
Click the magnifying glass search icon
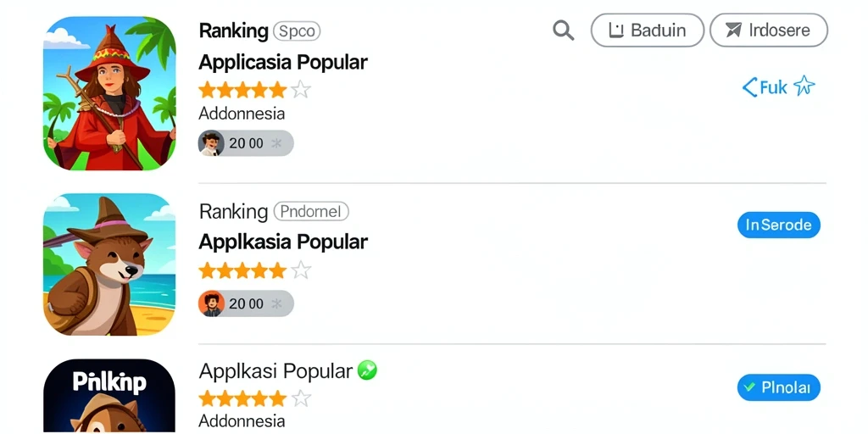pos(563,30)
